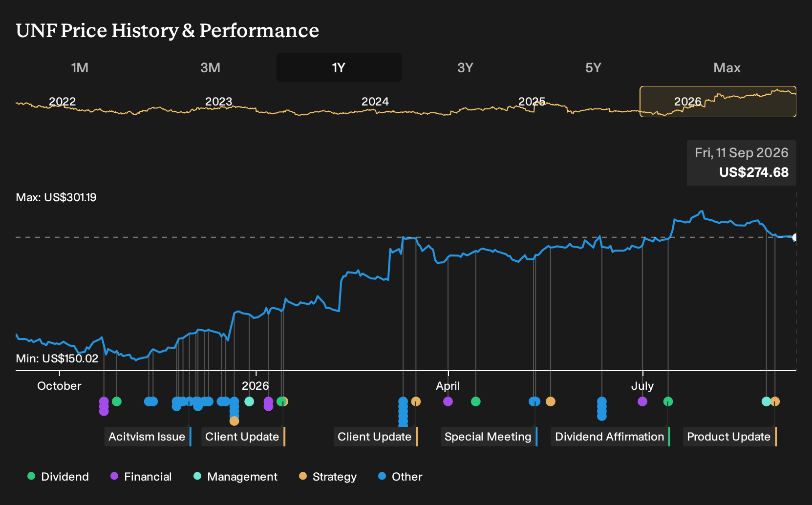
Task: Jump to 2023 in the overview strip
Action: point(218,102)
